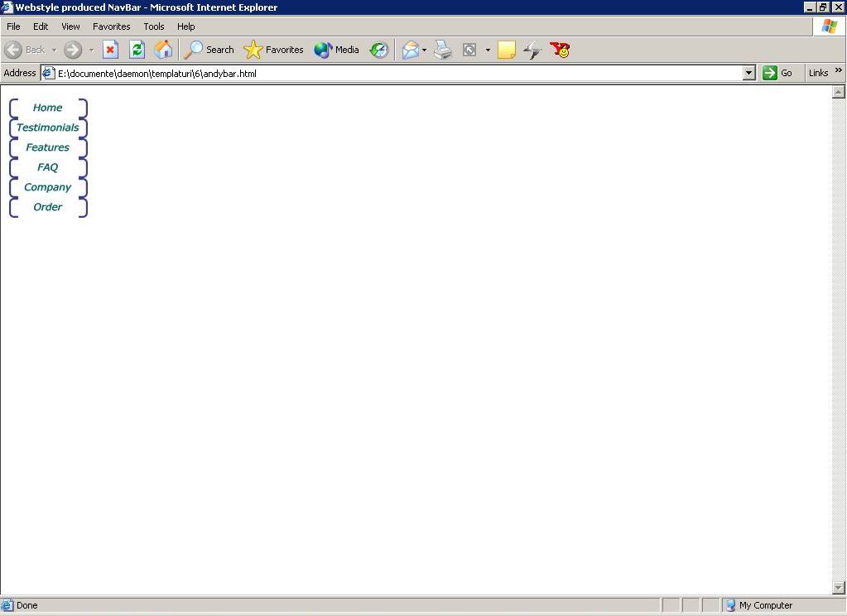The width and height of the screenshot is (847, 616).
Task: Click the yellow note toolbar icon
Action: point(506,50)
